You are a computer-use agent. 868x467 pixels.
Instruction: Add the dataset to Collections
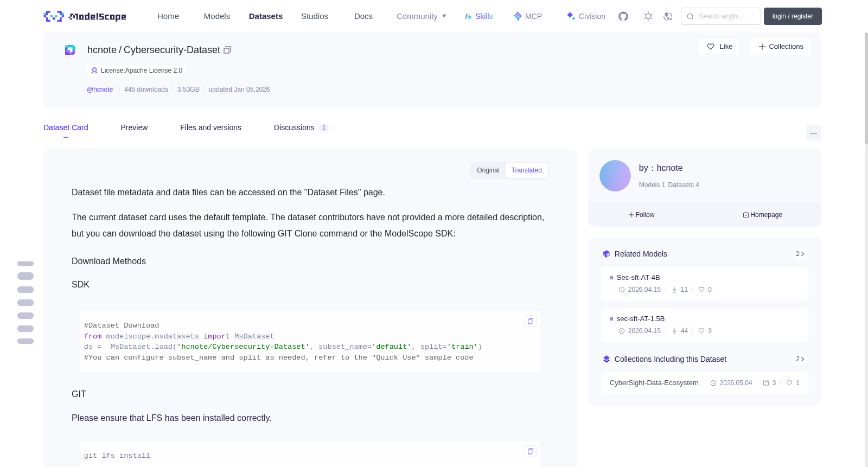[x=780, y=47]
